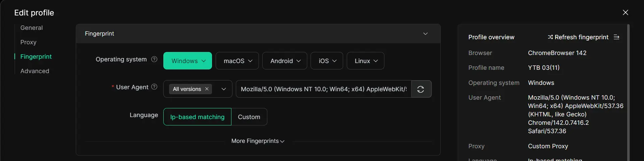Image resolution: width=644 pixels, height=161 pixels.
Task: Click the Refresh fingerprint shuffle icon
Action: coord(550,37)
